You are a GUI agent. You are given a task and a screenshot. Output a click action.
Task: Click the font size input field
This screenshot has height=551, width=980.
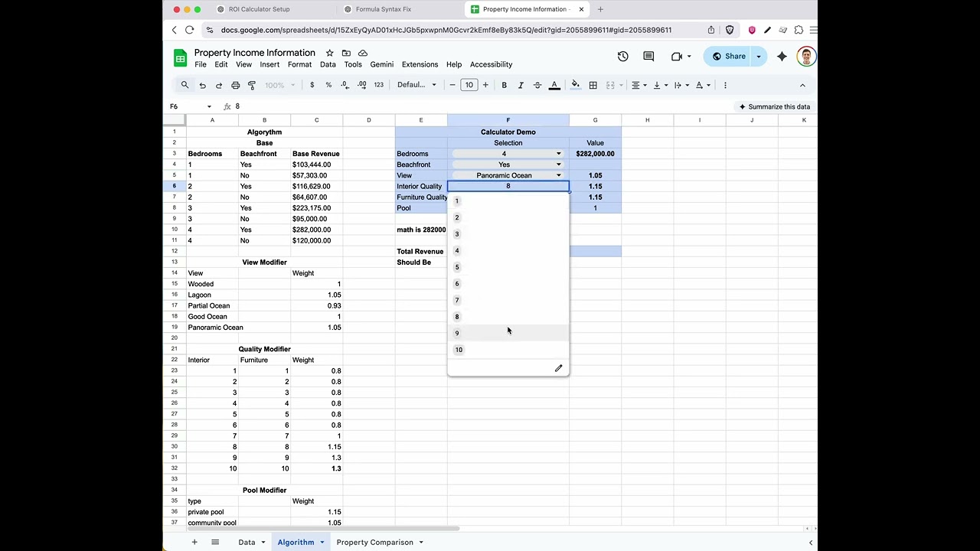point(469,85)
